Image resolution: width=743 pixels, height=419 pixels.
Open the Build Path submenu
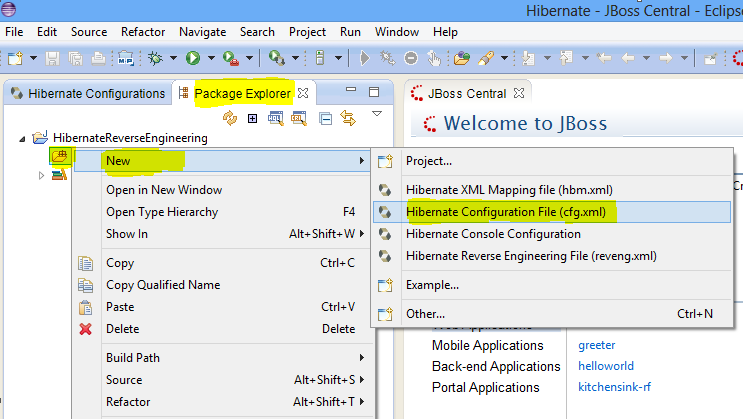222,358
